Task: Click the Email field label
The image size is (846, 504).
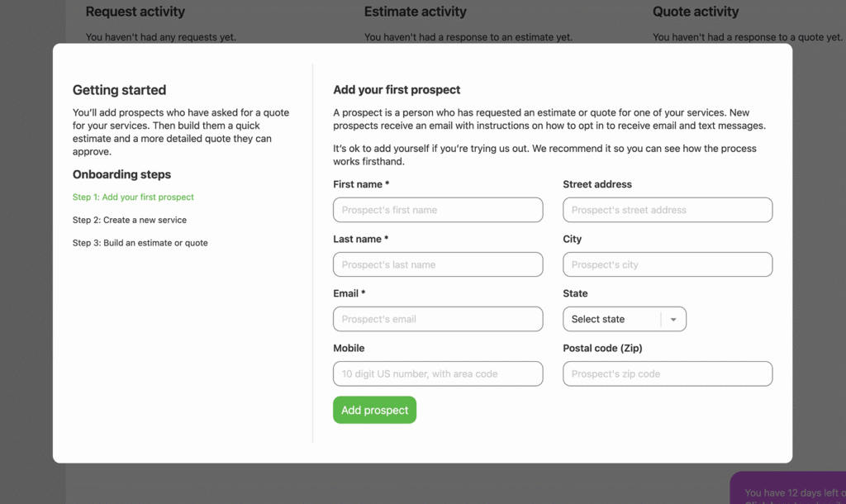Action: tap(349, 293)
